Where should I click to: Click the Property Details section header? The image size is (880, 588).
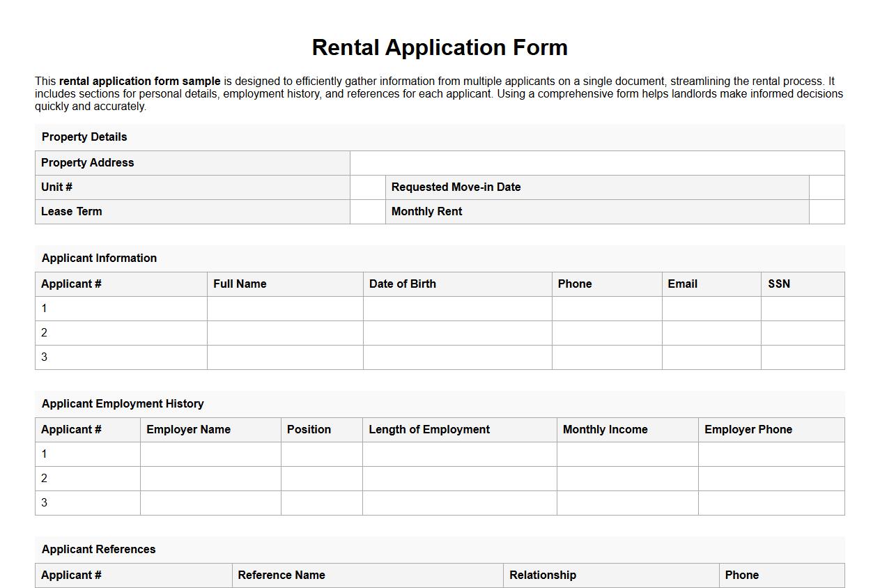pos(84,137)
